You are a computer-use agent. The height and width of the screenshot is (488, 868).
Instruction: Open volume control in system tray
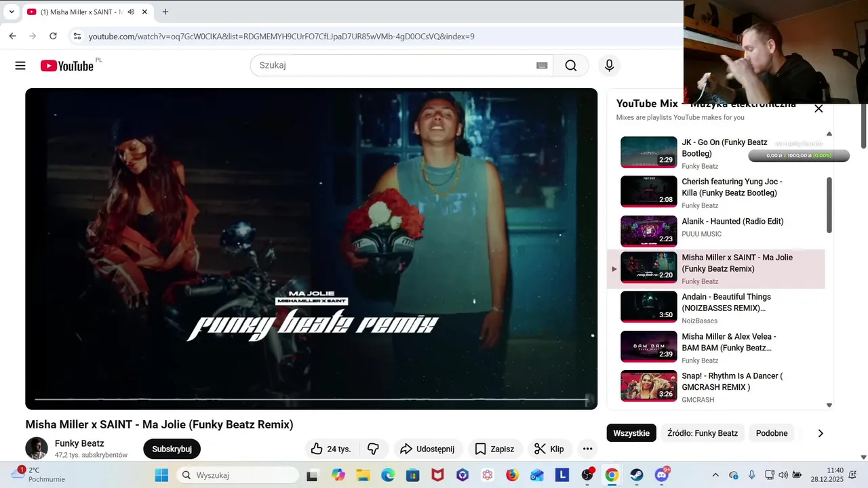coord(783,475)
